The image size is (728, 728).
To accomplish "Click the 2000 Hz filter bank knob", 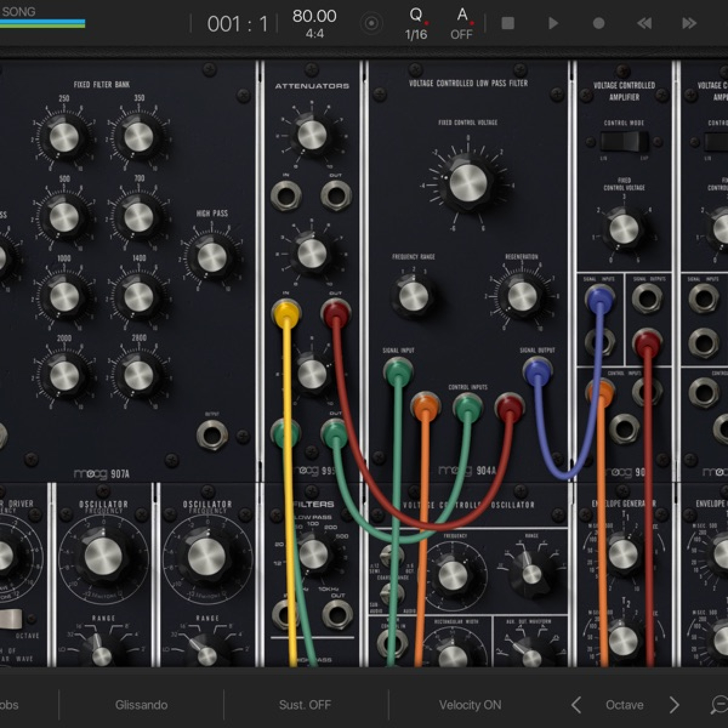I will 64,376.
